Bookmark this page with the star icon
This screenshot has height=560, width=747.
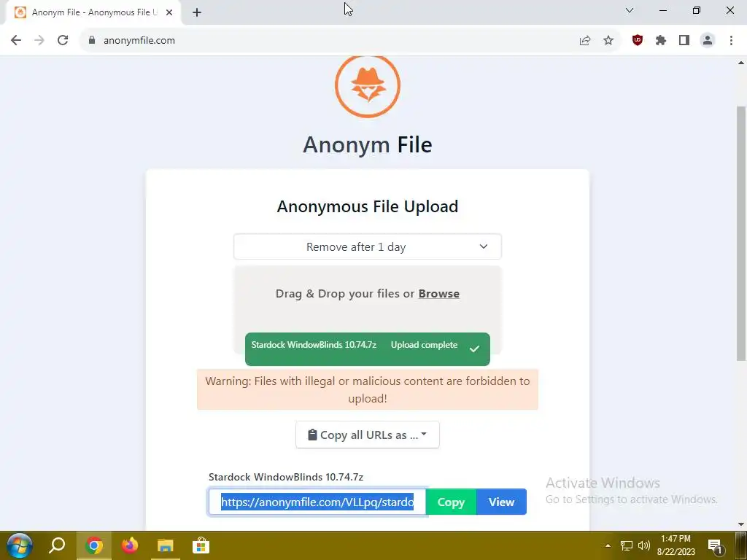(608, 41)
